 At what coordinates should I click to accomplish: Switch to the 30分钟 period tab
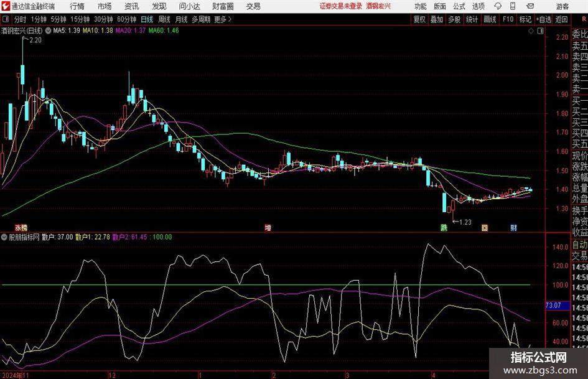(103, 19)
